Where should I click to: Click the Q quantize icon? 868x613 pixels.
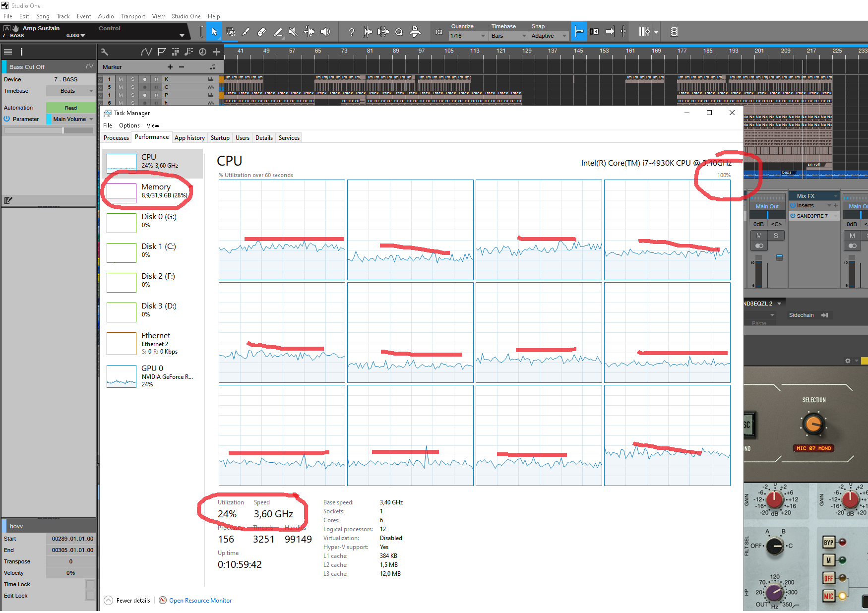click(399, 32)
